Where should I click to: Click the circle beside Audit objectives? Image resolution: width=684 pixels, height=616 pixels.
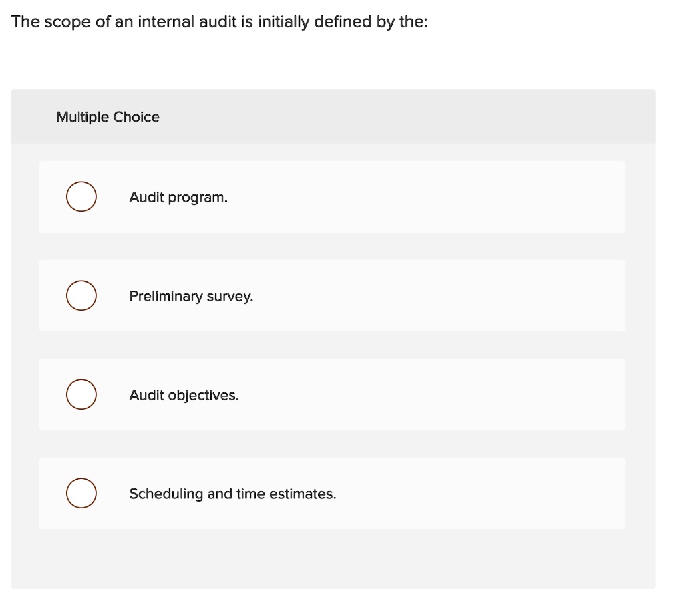pyautogui.click(x=81, y=394)
